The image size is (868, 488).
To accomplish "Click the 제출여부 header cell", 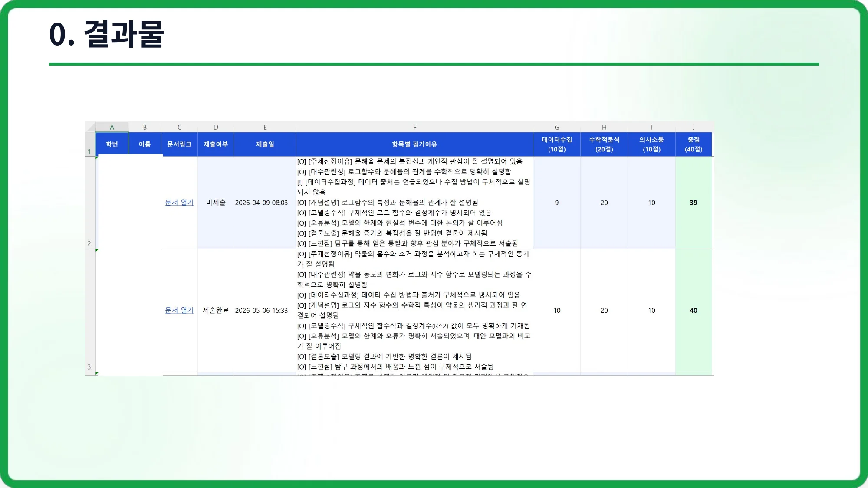I will (x=216, y=144).
